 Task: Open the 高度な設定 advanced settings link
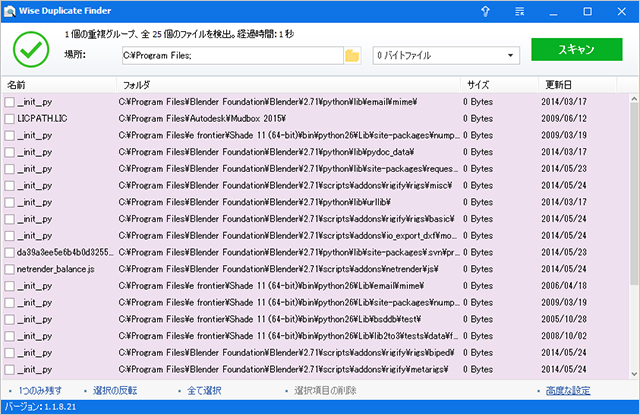click(x=568, y=391)
